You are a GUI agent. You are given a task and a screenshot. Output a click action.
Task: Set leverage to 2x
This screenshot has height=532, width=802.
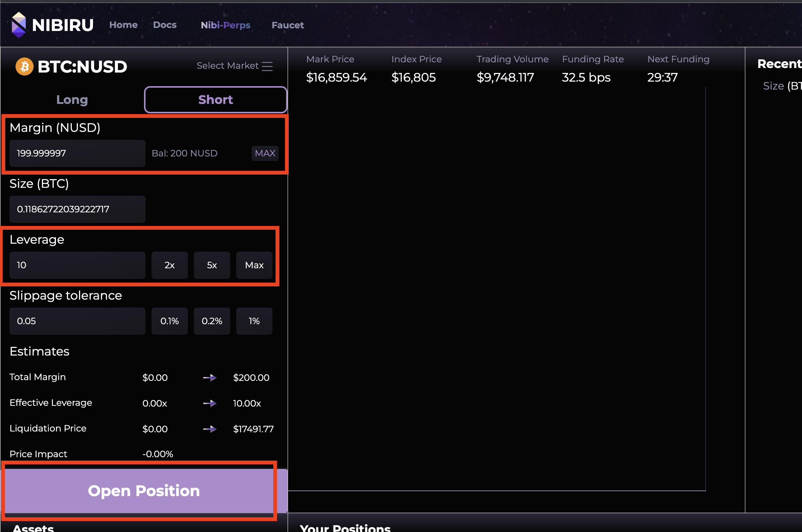coord(169,265)
